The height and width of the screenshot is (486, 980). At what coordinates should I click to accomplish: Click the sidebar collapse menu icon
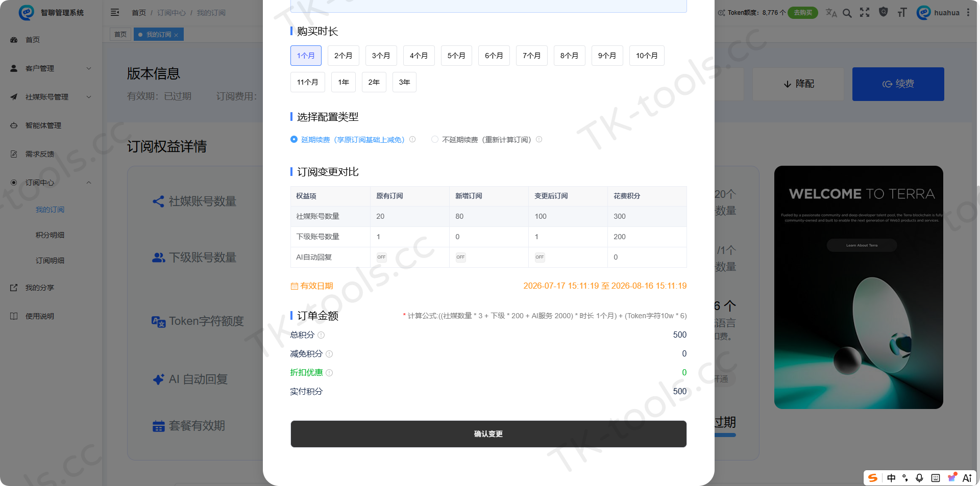pos(115,12)
